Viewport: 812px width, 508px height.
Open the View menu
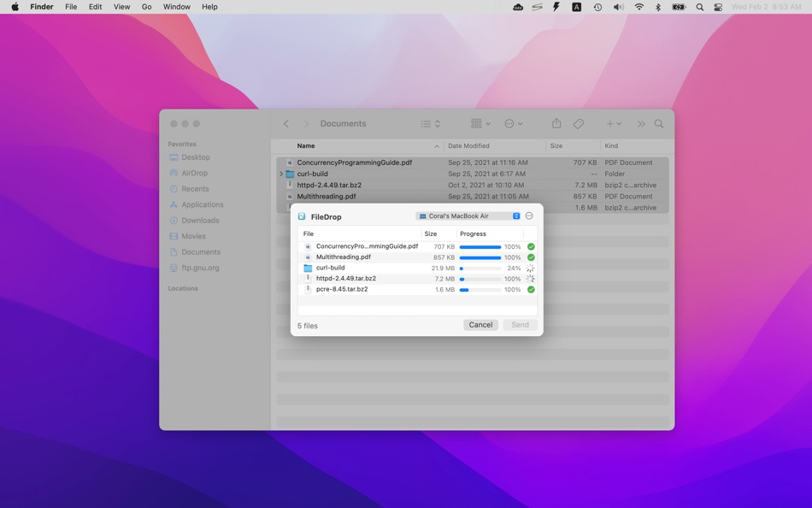point(121,7)
